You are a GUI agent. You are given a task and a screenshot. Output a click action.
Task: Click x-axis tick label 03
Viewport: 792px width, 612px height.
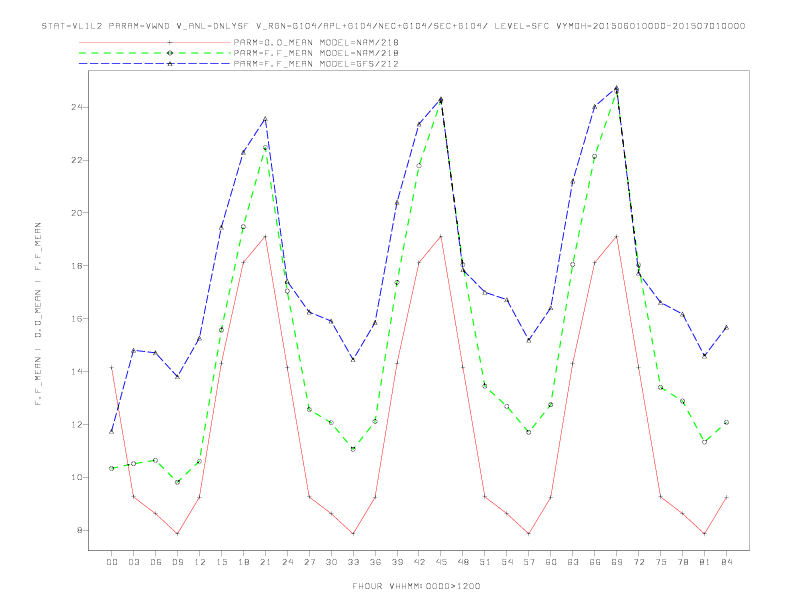tap(133, 562)
